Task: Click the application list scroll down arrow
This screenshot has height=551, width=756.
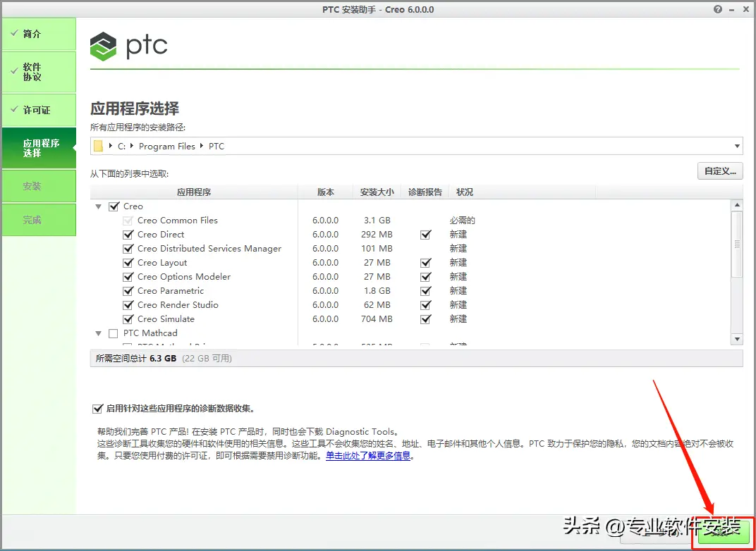Action: point(737,339)
